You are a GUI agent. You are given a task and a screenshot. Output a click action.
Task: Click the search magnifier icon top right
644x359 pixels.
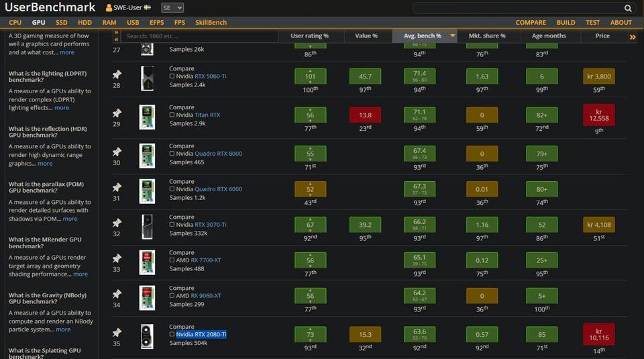pos(628,8)
